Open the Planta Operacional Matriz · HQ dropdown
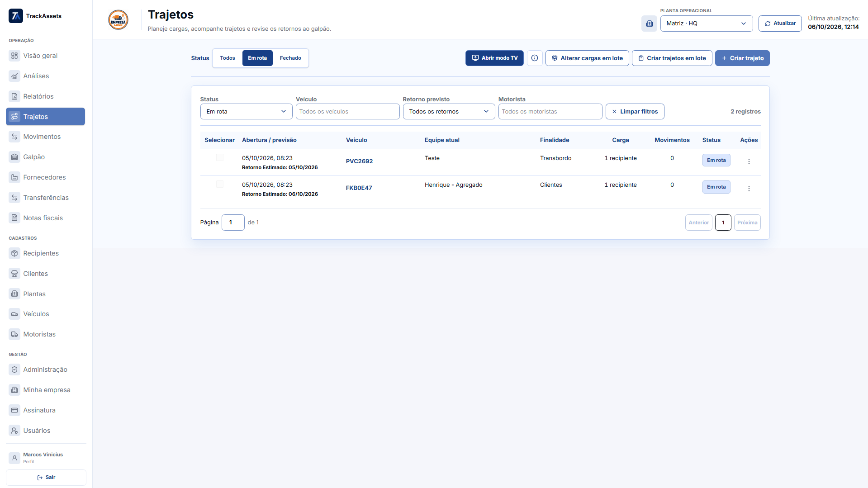Screen dimensions: 868x488 point(707,24)
